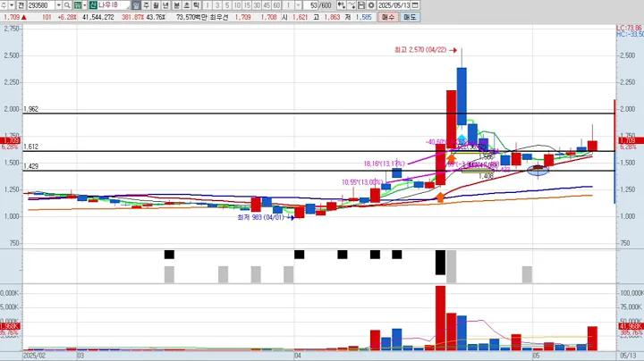The width and height of the screenshot is (644, 361).
Task: Click the 1,612 horizontal line label
Action: click(x=30, y=147)
